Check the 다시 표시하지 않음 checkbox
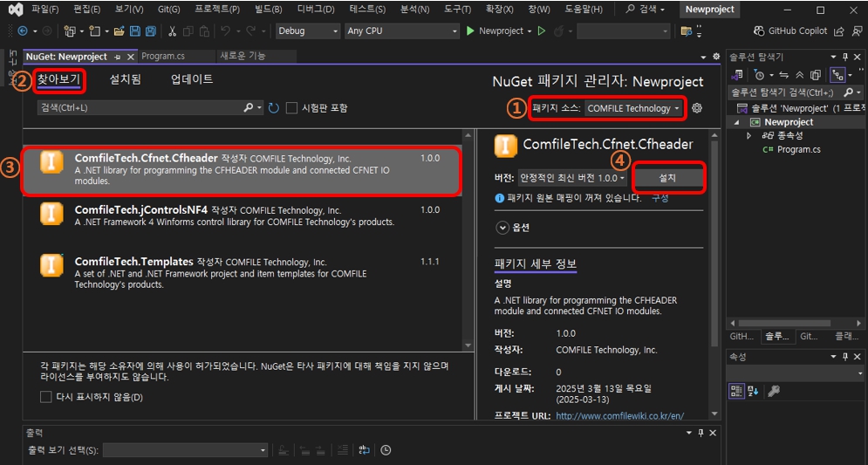 pyautogui.click(x=45, y=397)
